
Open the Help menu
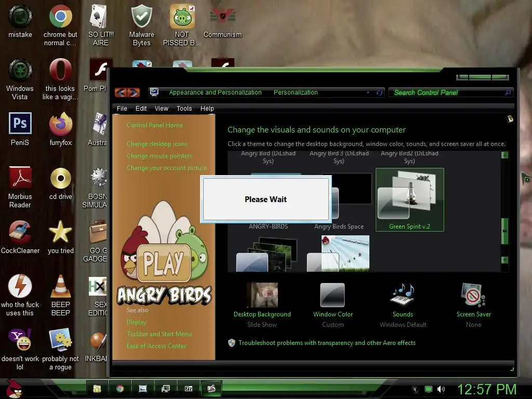(x=207, y=108)
